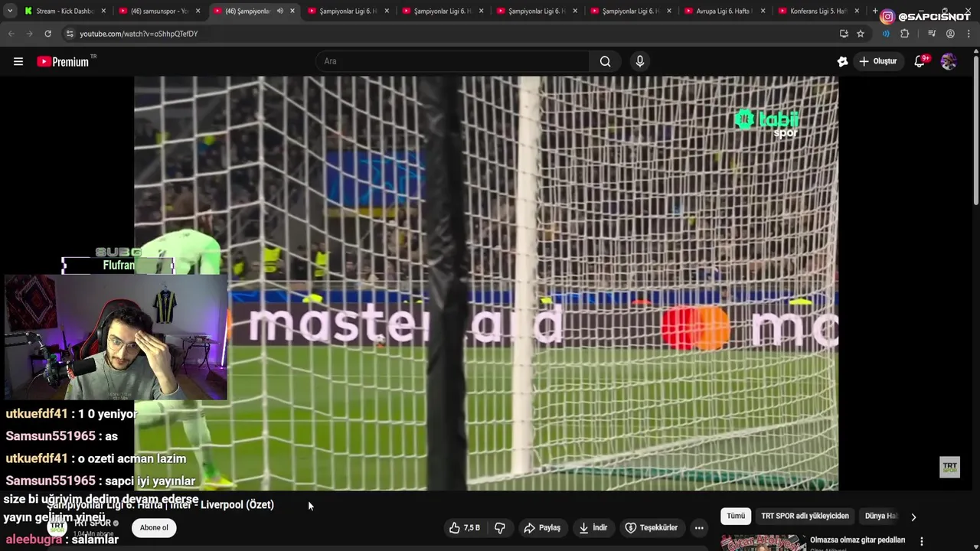Click chat message 'o ozeti acman lazim'
Viewport: 980px width, 551px height.
click(x=132, y=458)
